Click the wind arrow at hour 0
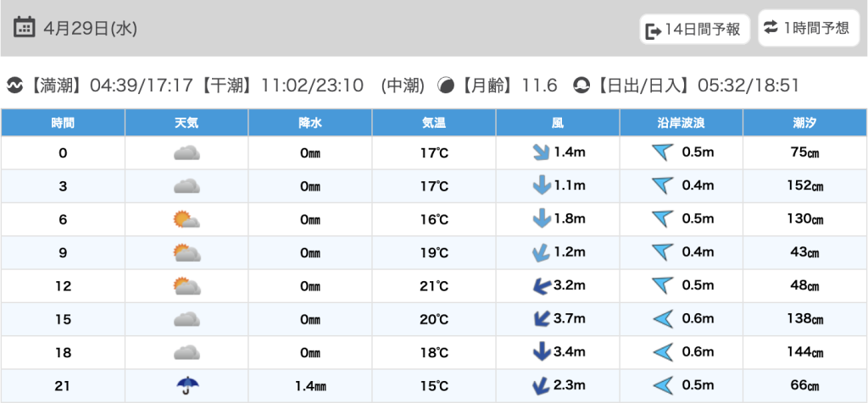The height and width of the screenshot is (403, 868). (x=539, y=153)
